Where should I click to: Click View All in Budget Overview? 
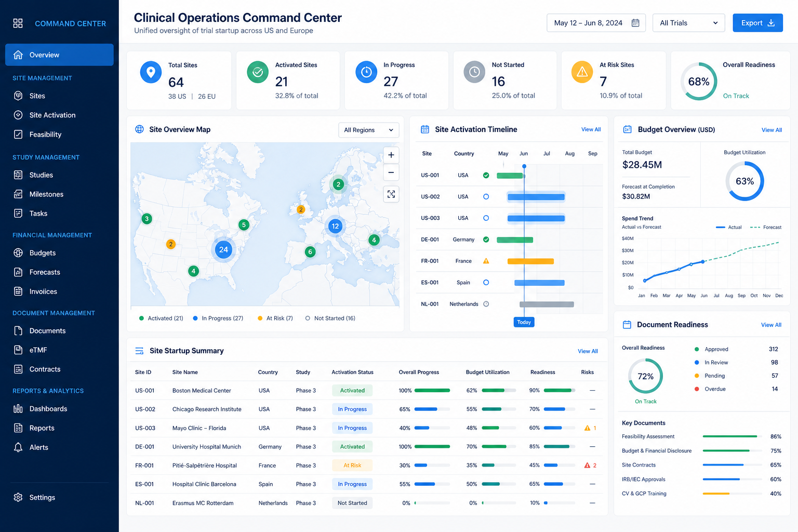coord(772,130)
